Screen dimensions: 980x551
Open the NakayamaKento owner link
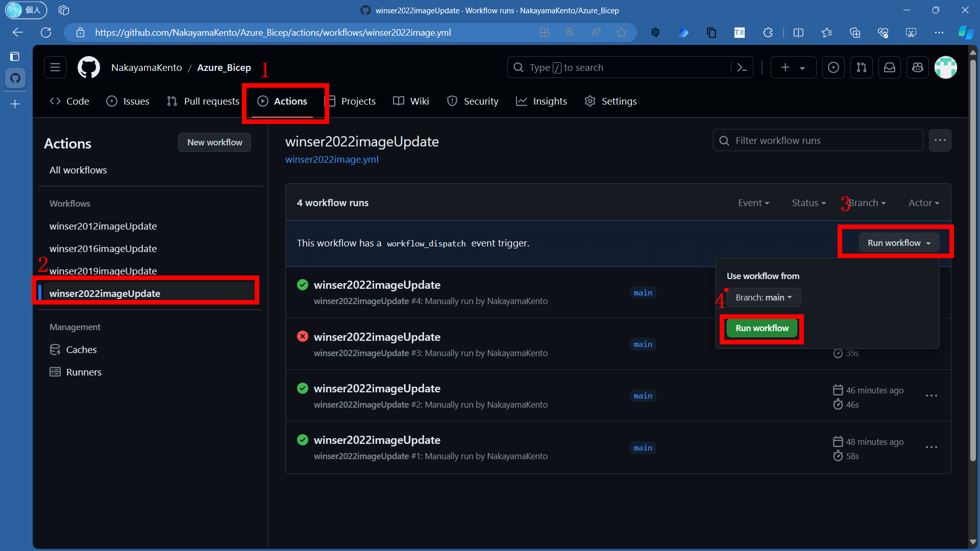pyautogui.click(x=146, y=67)
